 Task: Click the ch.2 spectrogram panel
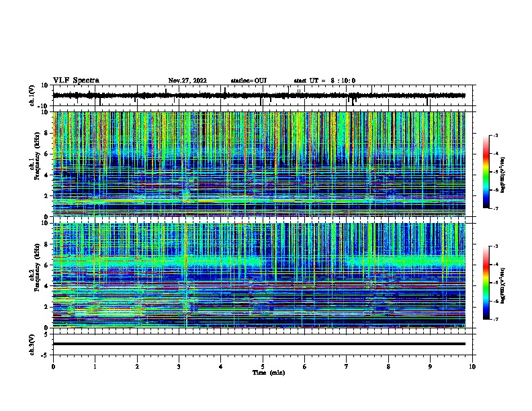tap(259, 275)
